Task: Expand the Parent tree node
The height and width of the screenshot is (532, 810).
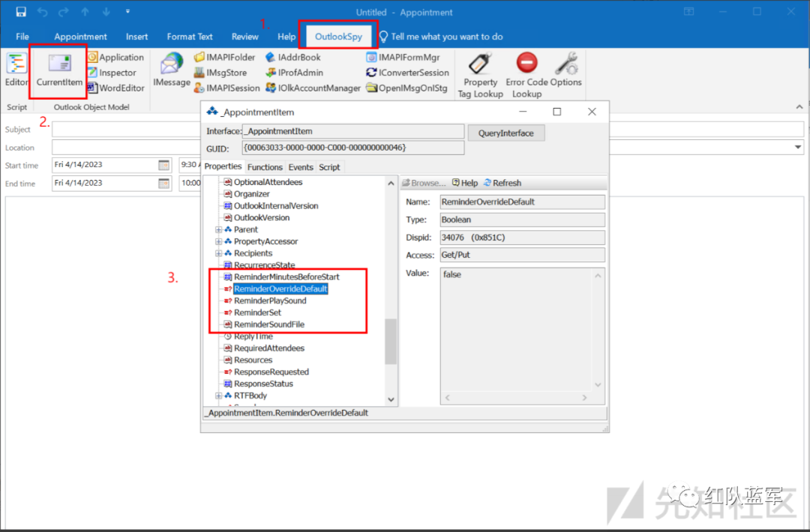Action: pos(218,229)
